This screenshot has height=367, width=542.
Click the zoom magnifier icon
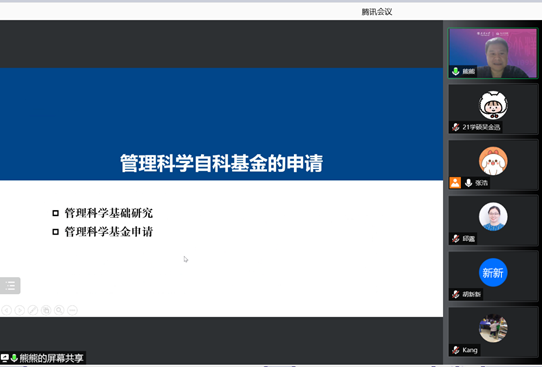coord(59,310)
